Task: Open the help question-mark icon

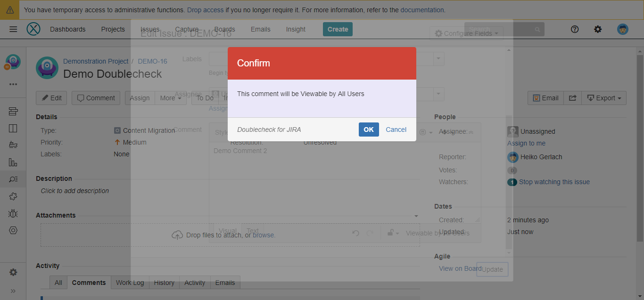Action: pos(575,29)
